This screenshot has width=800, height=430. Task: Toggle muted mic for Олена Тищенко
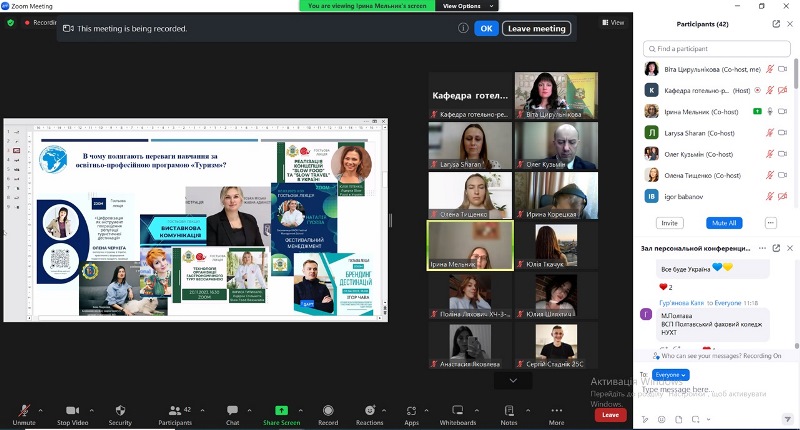click(x=770, y=175)
